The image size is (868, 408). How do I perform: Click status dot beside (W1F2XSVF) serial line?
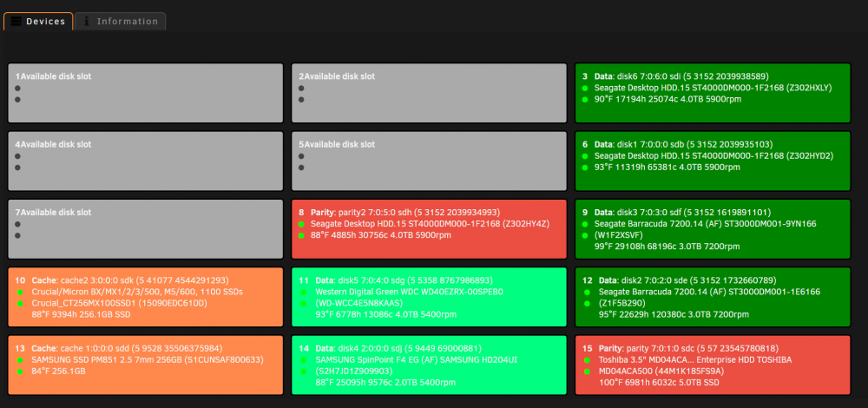click(584, 235)
